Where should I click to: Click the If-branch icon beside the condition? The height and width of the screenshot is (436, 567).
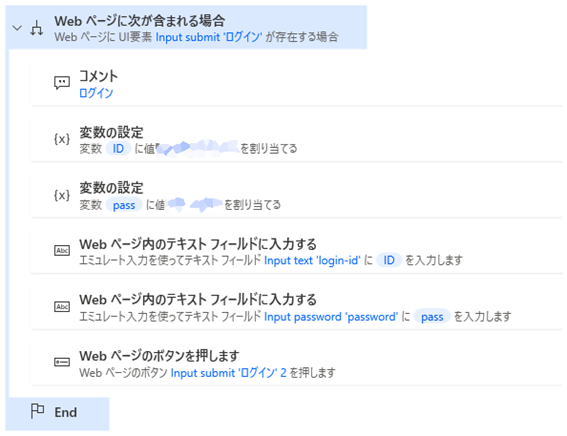point(37,28)
